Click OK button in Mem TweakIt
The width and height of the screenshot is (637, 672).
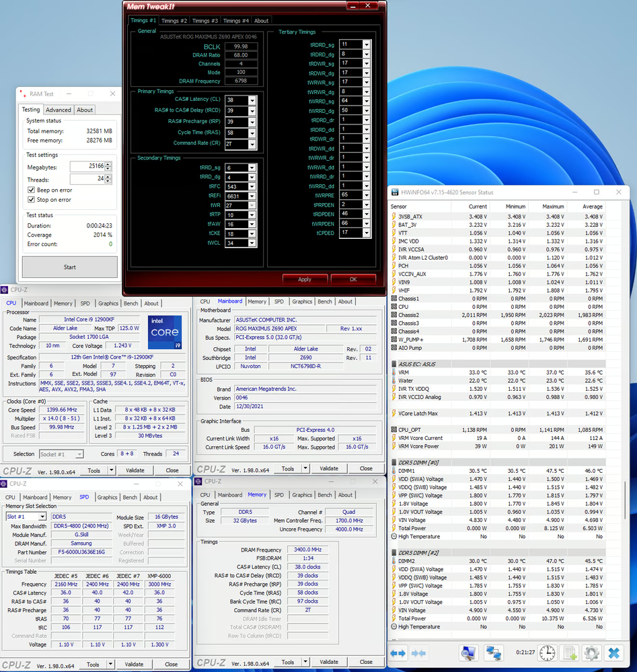[353, 279]
